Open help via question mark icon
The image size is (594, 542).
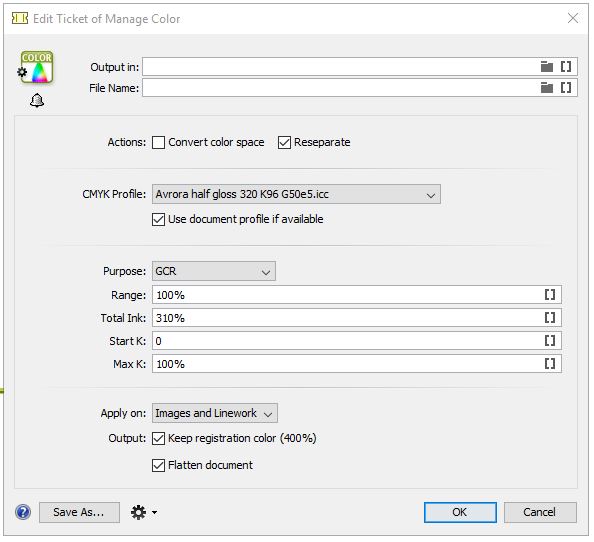pyautogui.click(x=23, y=512)
